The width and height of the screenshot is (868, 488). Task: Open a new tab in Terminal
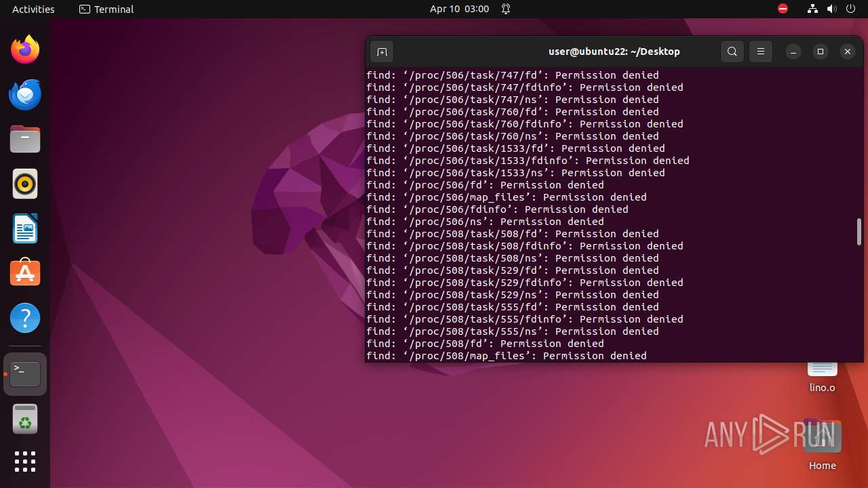point(382,52)
